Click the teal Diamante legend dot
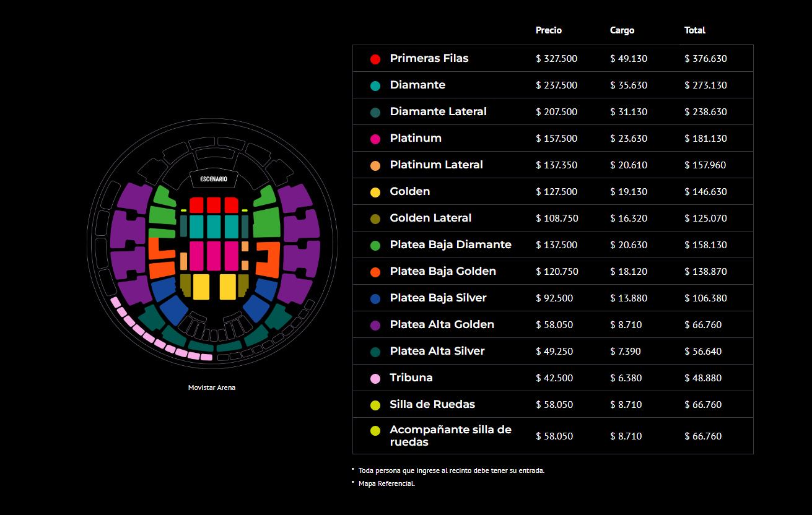812x515 pixels. tap(375, 85)
